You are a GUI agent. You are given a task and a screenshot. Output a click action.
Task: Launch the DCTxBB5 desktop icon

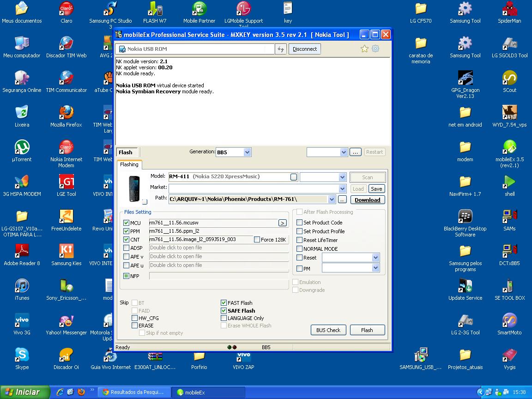(x=510, y=254)
